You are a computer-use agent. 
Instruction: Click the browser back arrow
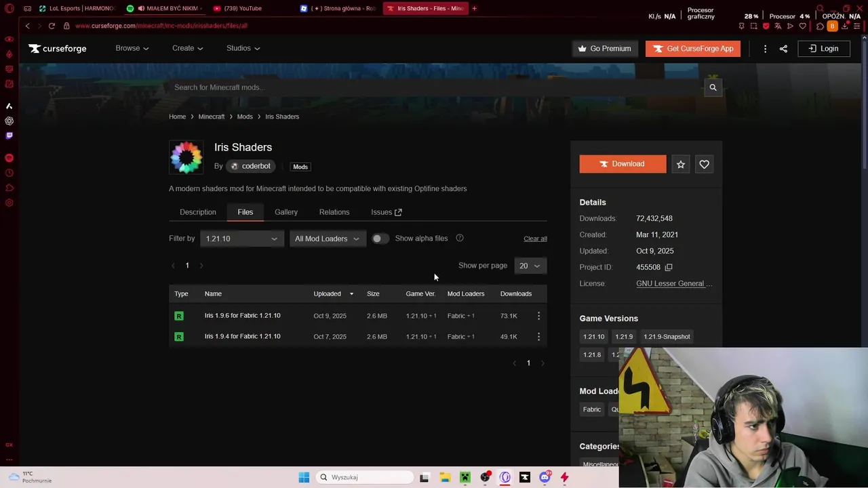coord(27,26)
